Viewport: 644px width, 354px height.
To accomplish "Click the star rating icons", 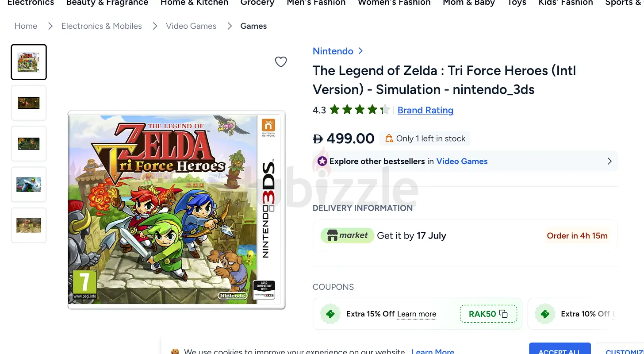I will [360, 110].
